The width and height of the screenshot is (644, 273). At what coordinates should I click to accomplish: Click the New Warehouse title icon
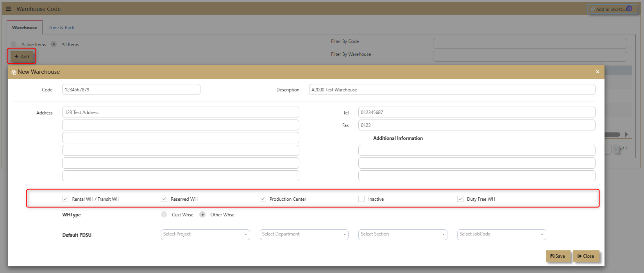pos(14,72)
